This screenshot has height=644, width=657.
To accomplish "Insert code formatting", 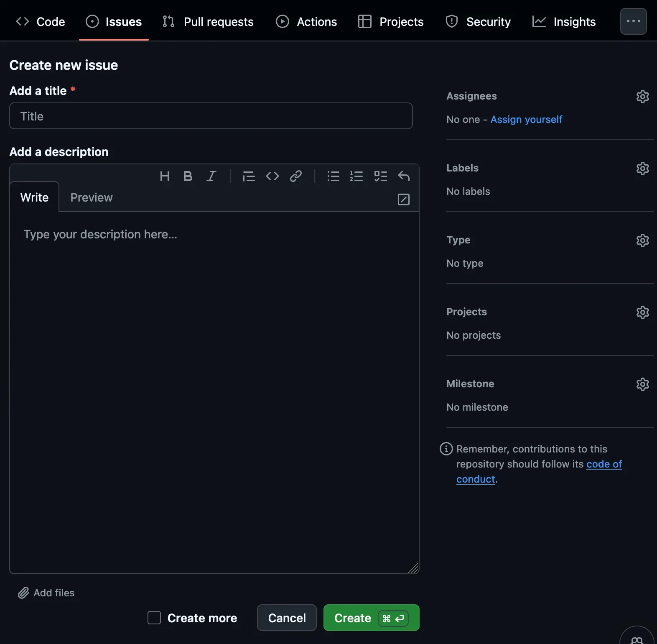I will tap(272, 176).
